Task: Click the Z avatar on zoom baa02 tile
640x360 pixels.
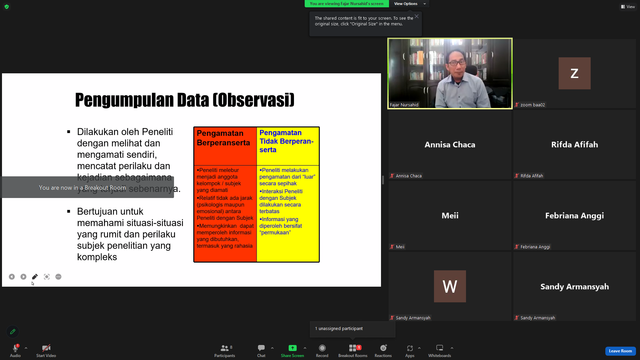Action: 574,73
